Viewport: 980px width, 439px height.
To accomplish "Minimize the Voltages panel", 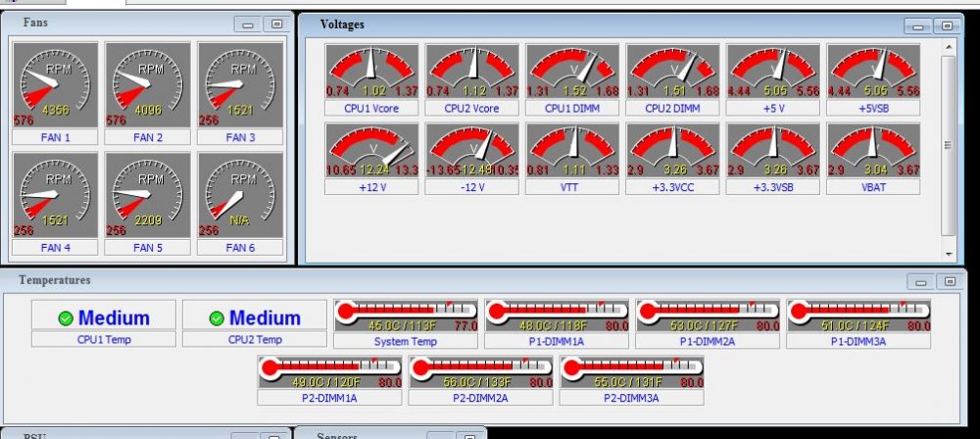I will pos(918,25).
